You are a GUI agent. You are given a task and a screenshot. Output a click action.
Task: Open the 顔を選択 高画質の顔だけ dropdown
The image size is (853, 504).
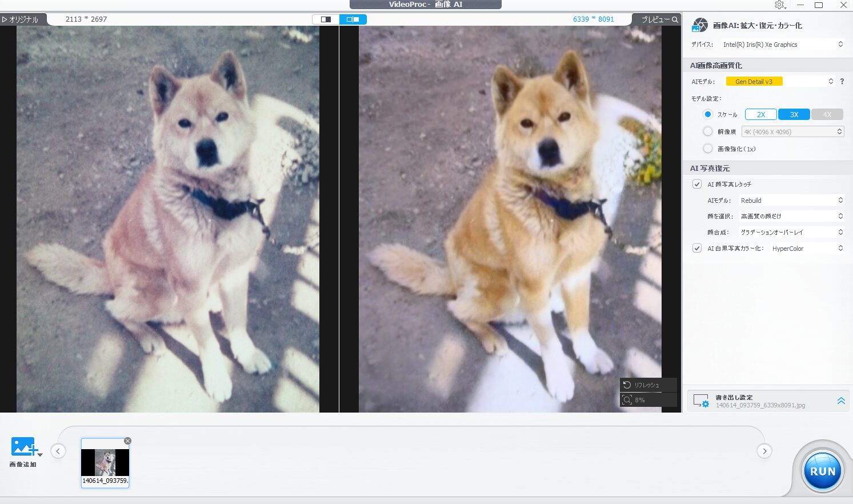click(x=791, y=216)
